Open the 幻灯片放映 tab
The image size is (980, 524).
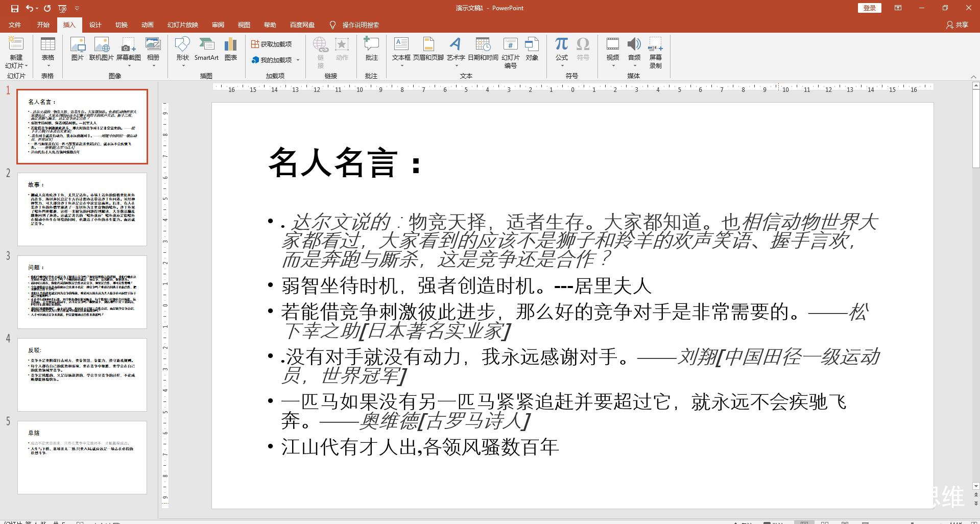pyautogui.click(x=182, y=25)
